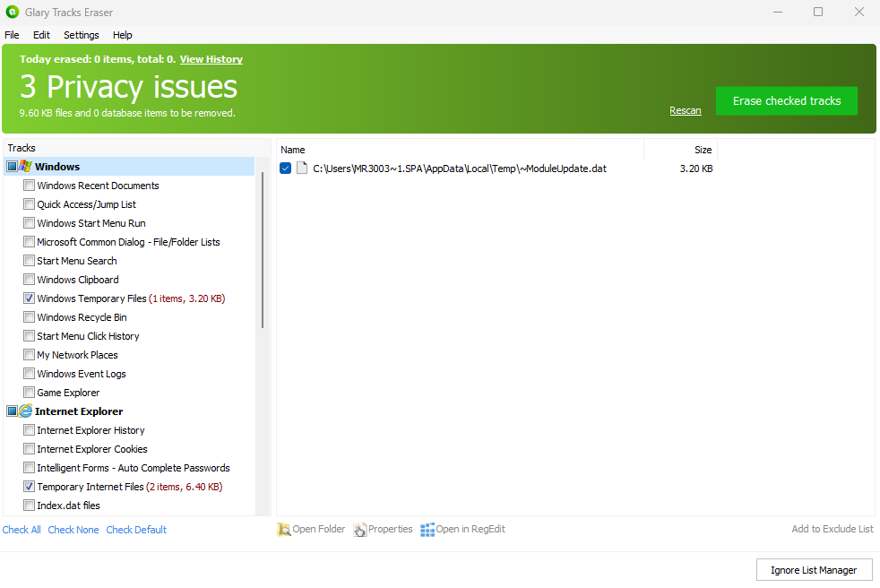880x588 pixels.
Task: Enable the Windows Recycle Bin checkbox
Action: 30,317
